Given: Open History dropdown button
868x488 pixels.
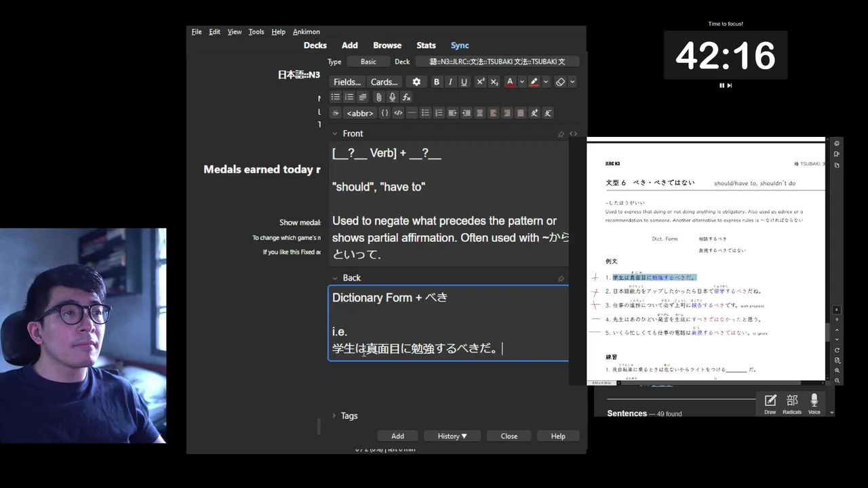Looking at the screenshot, I should [x=452, y=436].
